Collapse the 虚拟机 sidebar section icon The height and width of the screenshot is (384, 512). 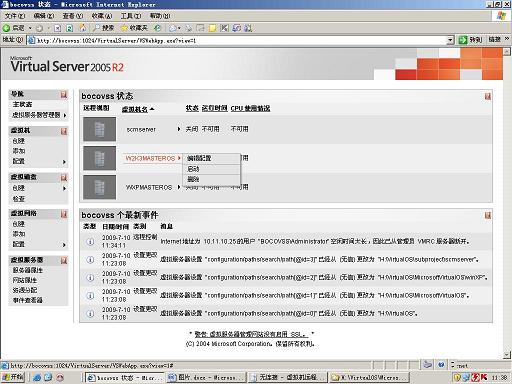[x=64, y=131]
